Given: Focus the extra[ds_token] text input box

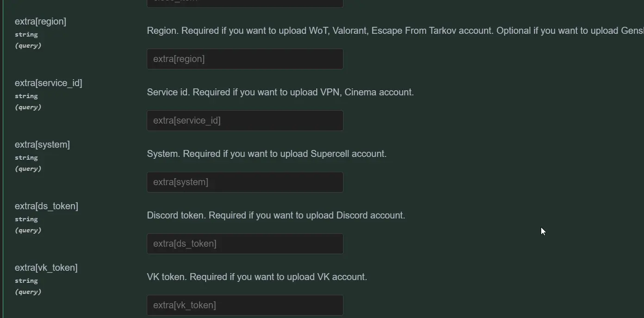Looking at the screenshot, I should point(245,243).
